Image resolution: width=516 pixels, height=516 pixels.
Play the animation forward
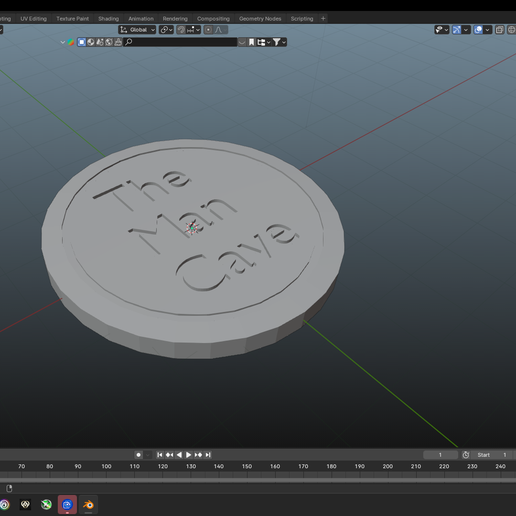click(188, 455)
